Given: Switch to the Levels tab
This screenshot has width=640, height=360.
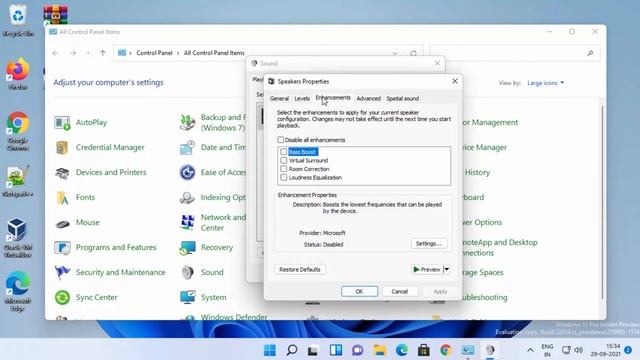Looking at the screenshot, I should pos(302,99).
